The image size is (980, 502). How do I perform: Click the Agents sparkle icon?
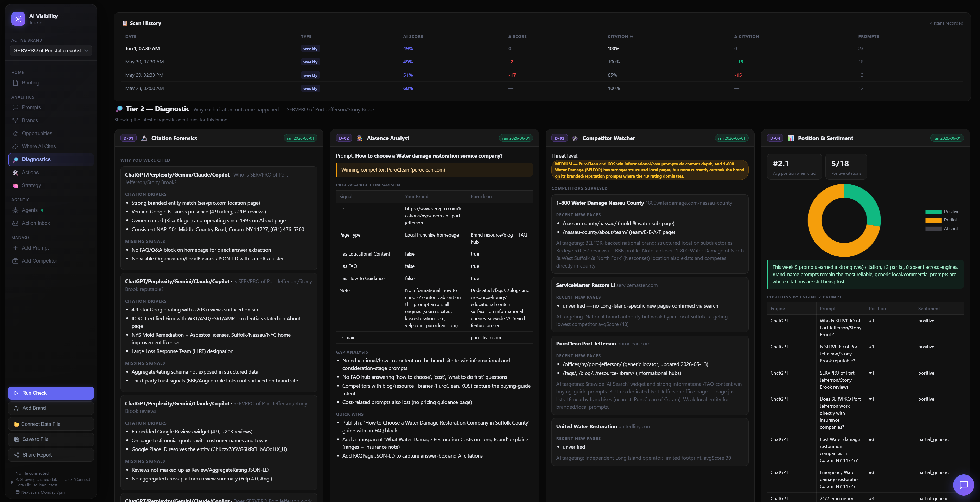tap(15, 210)
